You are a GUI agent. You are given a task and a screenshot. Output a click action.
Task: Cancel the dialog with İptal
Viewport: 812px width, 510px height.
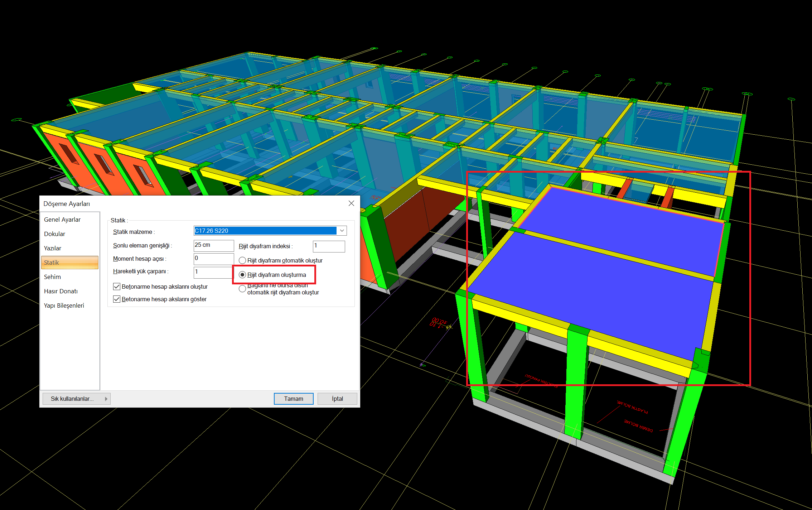pyautogui.click(x=337, y=399)
